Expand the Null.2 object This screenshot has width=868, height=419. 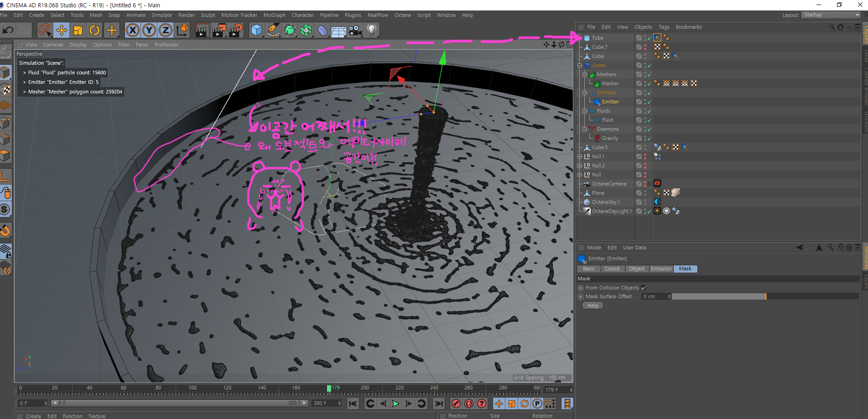(580, 166)
